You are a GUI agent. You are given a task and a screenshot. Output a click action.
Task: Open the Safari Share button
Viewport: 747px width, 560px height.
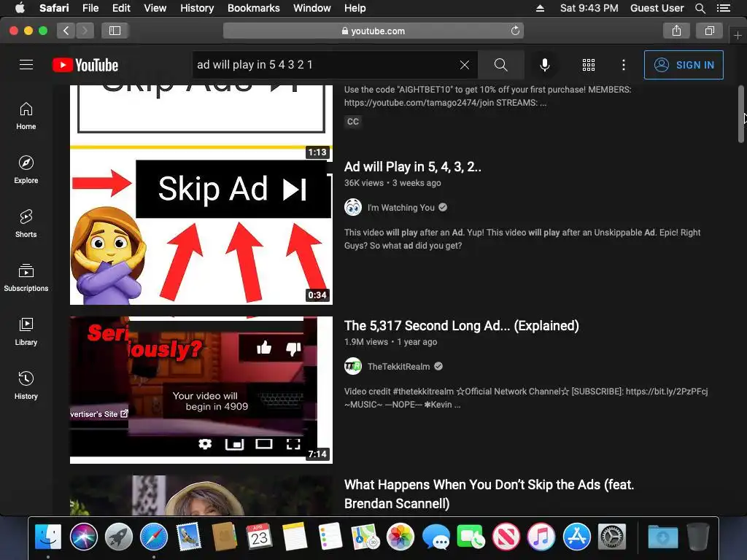tap(676, 31)
